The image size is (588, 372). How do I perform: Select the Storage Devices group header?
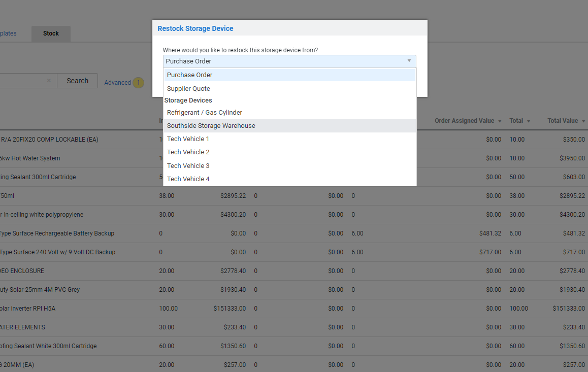tap(188, 100)
